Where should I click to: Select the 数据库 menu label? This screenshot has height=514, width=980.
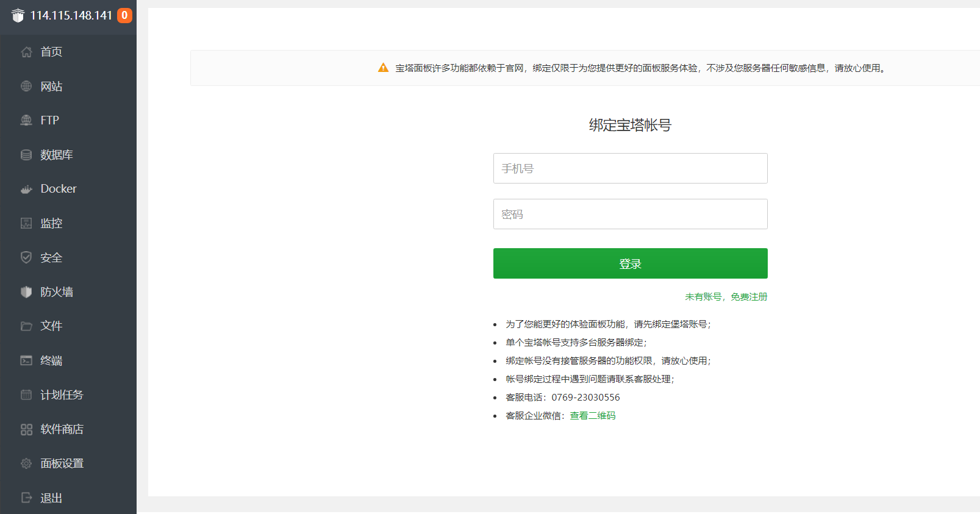[x=57, y=155]
